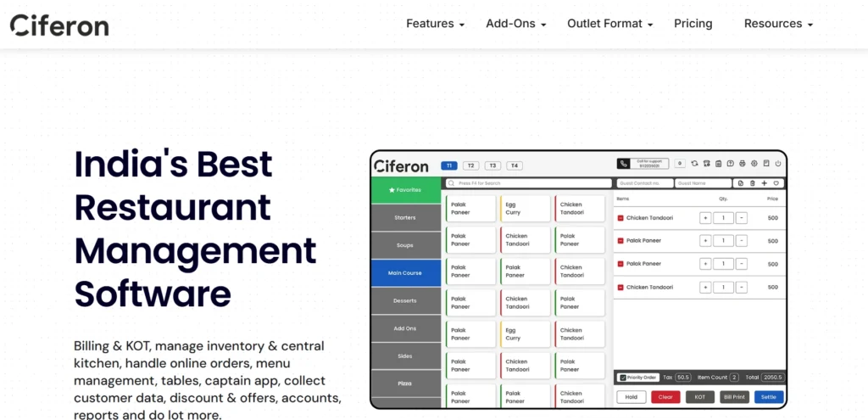Image resolution: width=868 pixels, height=420 pixels.
Task: Toggle the Priority Order checkbox
Action: click(623, 378)
